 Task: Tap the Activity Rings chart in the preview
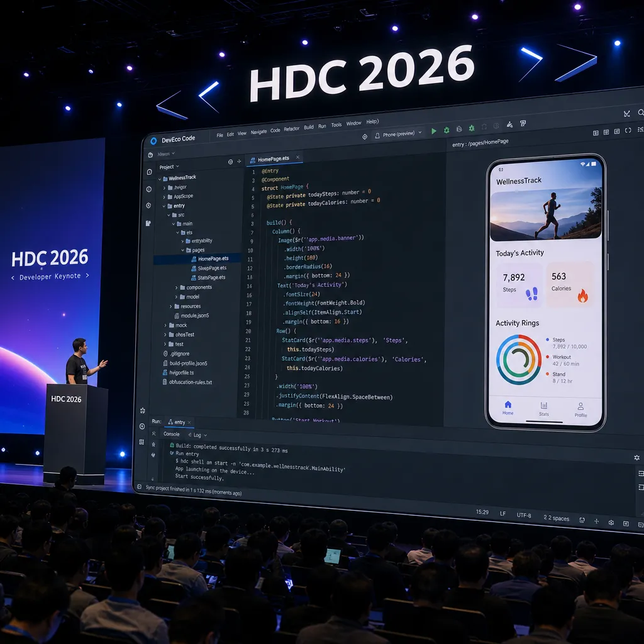click(519, 360)
